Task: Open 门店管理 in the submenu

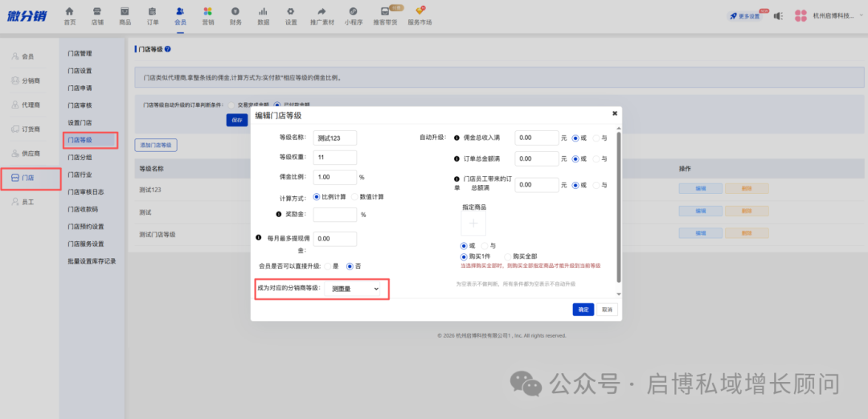Action: click(x=80, y=54)
